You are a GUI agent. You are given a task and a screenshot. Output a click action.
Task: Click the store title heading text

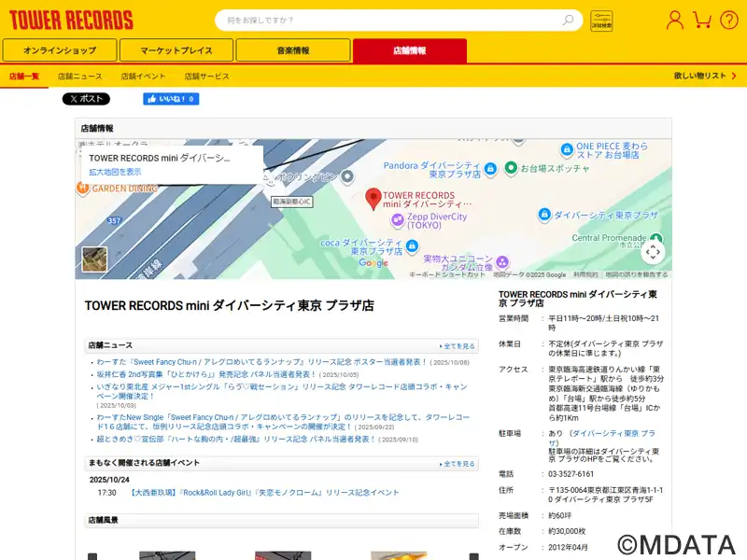229,305
